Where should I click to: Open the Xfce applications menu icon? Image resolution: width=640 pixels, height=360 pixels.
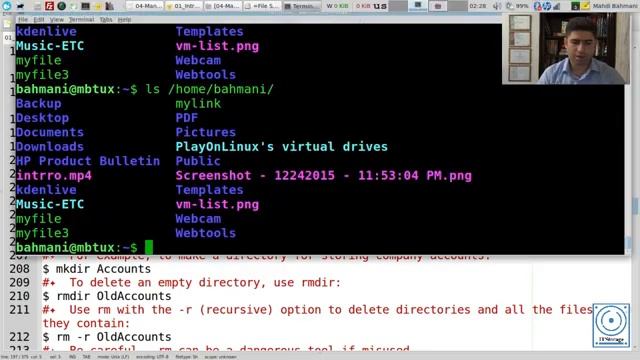pyautogui.click(x=7, y=6)
